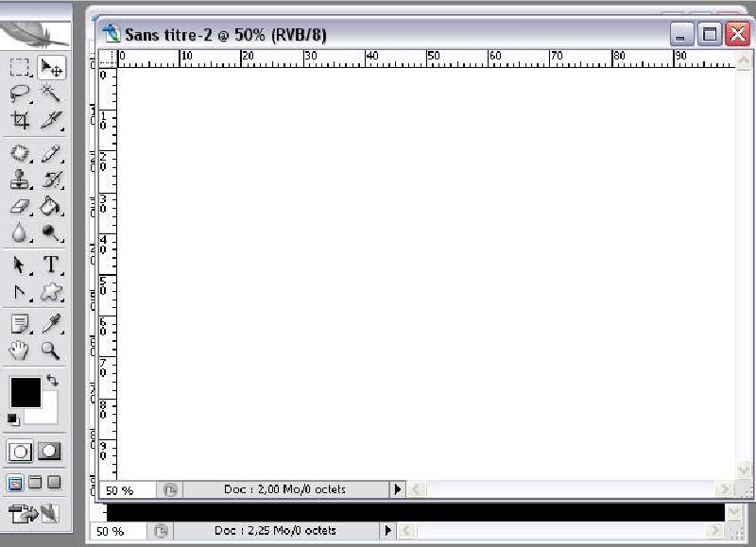The height and width of the screenshot is (547, 756).
Task: Select the Rectangular Marquee tool
Action: tap(19, 67)
